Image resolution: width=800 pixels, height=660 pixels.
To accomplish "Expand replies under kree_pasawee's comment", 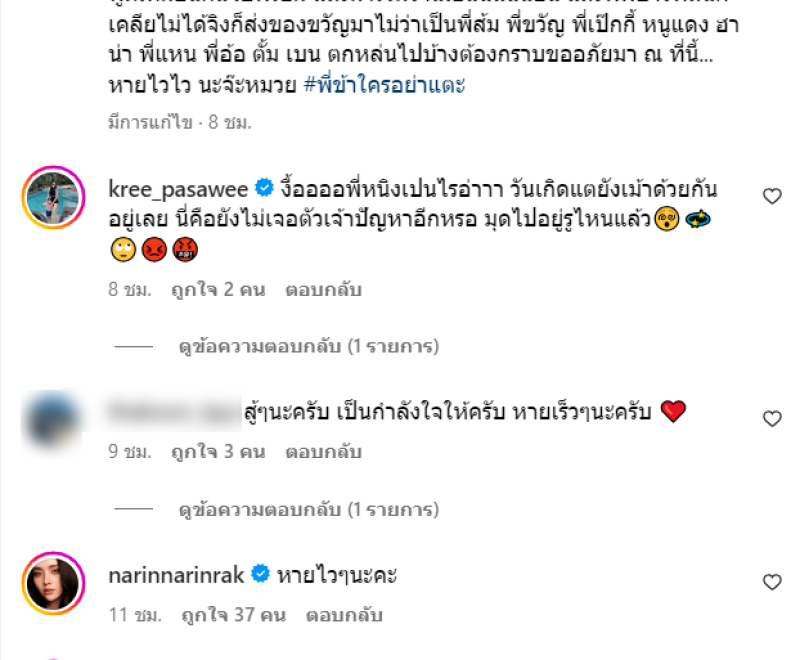I will click(309, 346).
